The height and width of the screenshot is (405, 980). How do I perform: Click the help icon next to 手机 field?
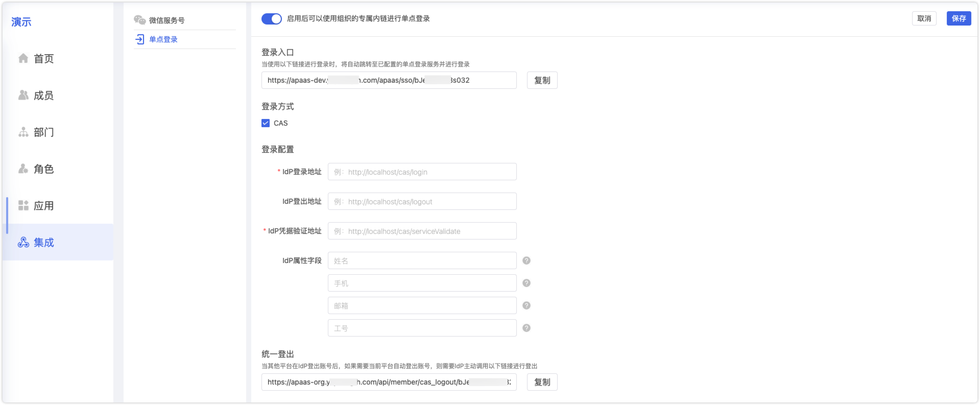pyautogui.click(x=527, y=283)
